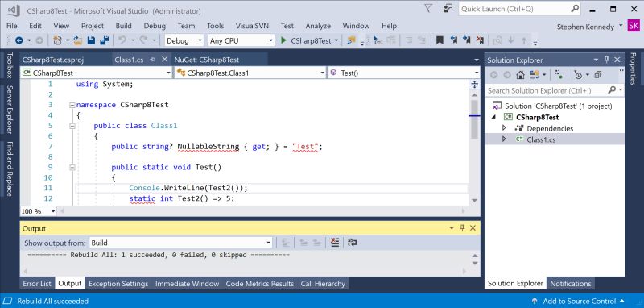Image resolution: width=644 pixels, height=308 pixels.
Task: Click Home icon in Solution Explorer toolbar
Action: coord(520,75)
